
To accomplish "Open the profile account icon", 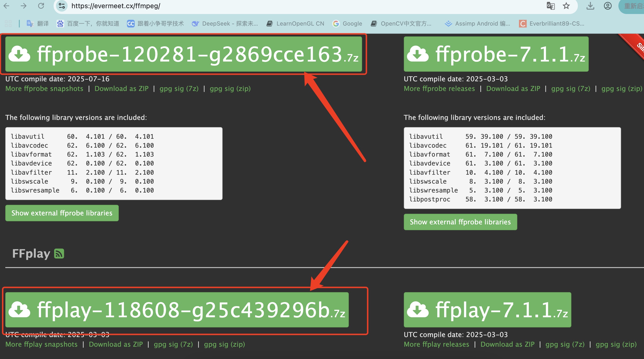I will click(x=608, y=6).
